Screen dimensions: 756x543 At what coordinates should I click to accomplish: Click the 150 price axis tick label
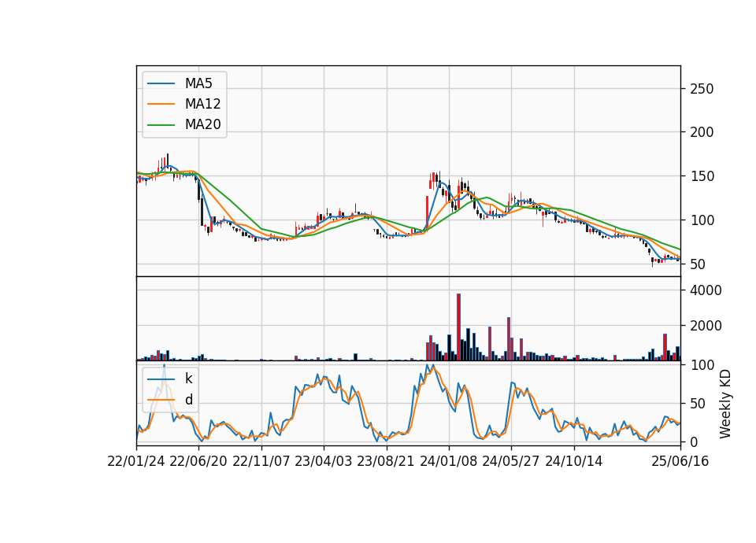[702, 176]
